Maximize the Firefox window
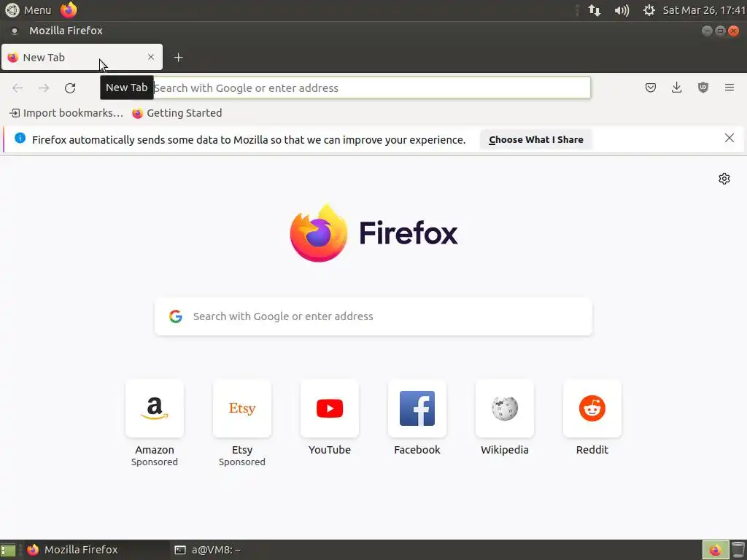The width and height of the screenshot is (747, 560). pyautogui.click(x=720, y=31)
